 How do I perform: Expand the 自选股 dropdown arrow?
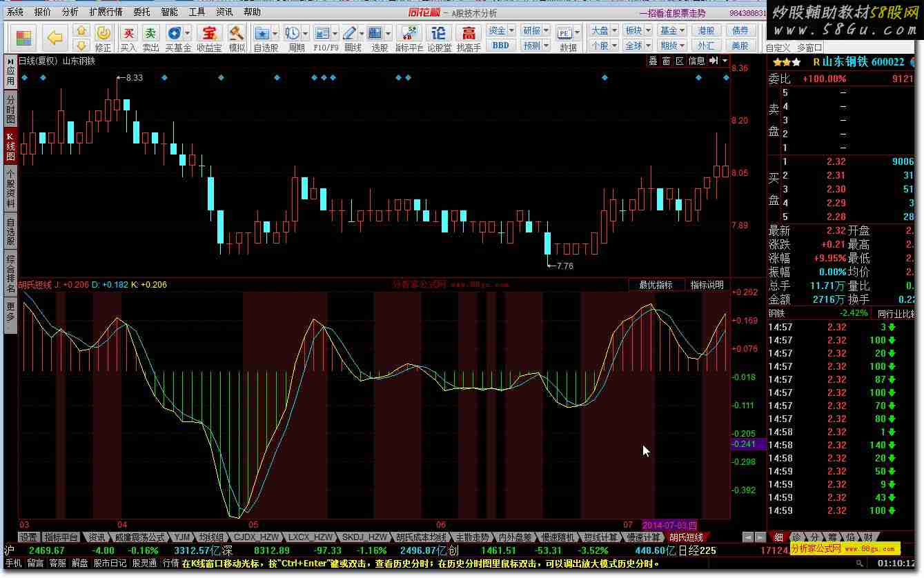pyautogui.click(x=275, y=32)
